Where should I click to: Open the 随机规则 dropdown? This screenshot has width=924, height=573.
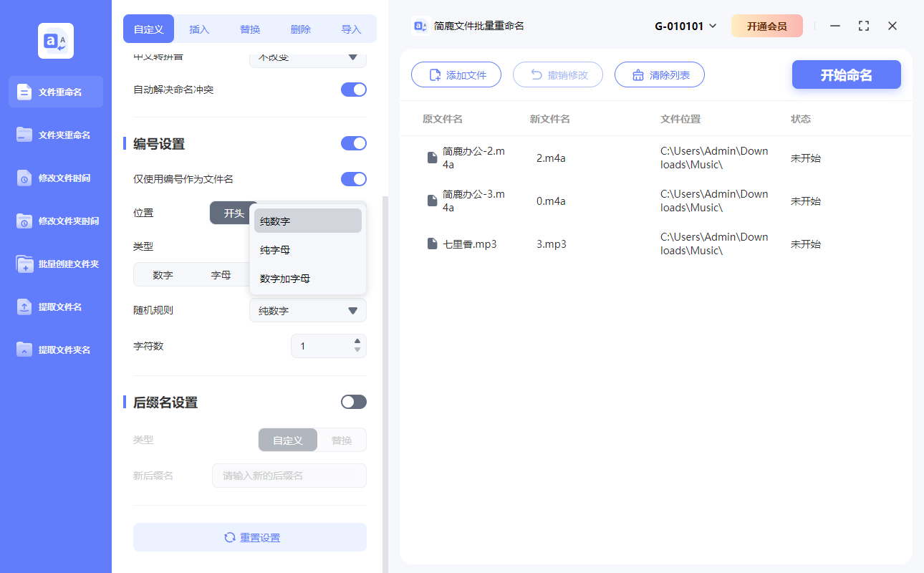pos(307,310)
